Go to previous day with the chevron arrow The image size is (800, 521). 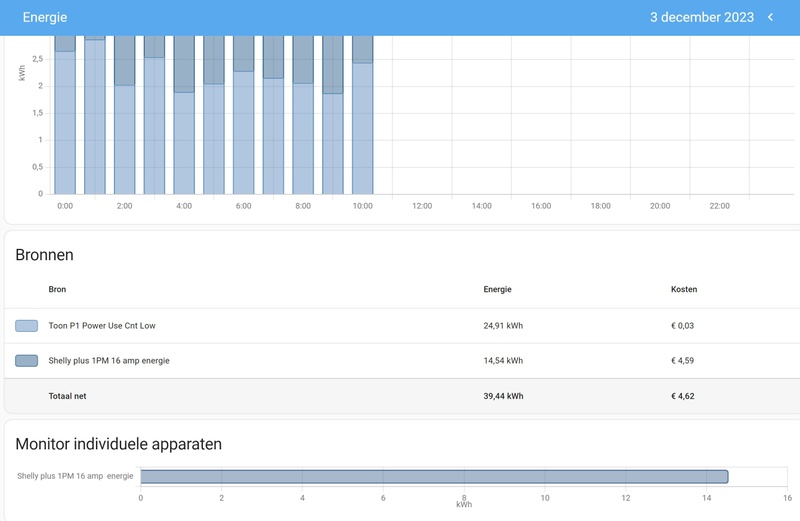coord(770,17)
